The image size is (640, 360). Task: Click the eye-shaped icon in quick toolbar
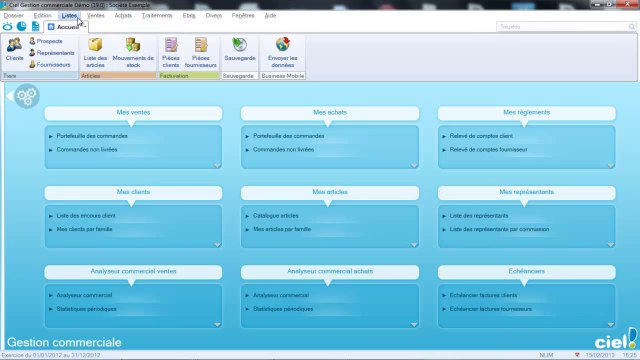click(7, 27)
